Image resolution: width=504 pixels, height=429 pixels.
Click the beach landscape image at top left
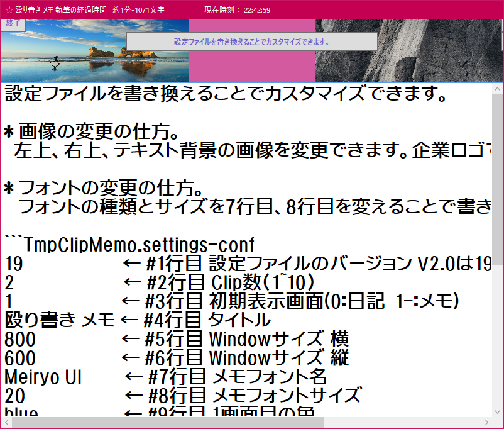[95, 51]
